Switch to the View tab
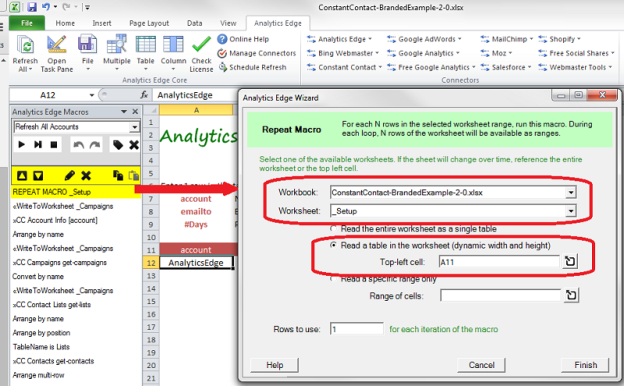Viewport: 624px width, 386px height. (228, 23)
